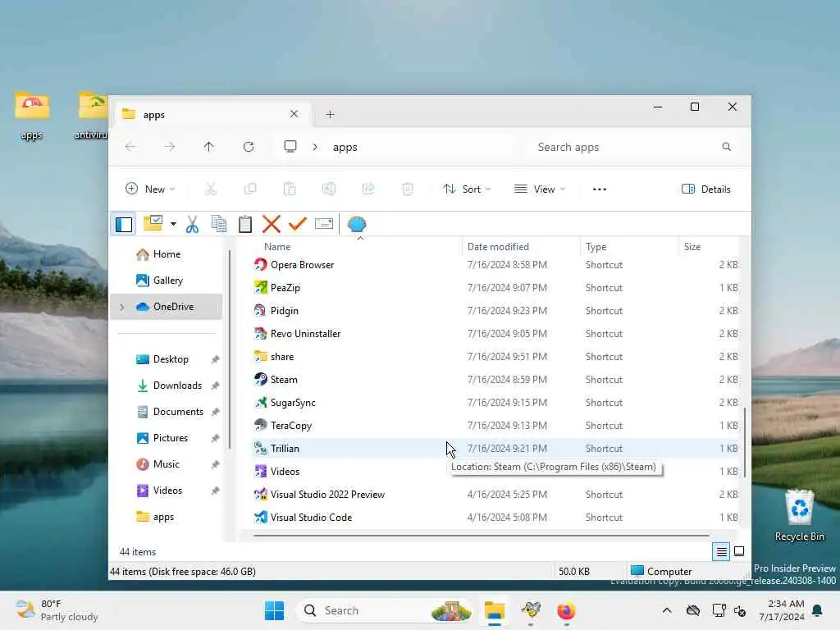Viewport: 840px width, 630px height.
Task: Click the Type column header
Action: click(x=629, y=247)
